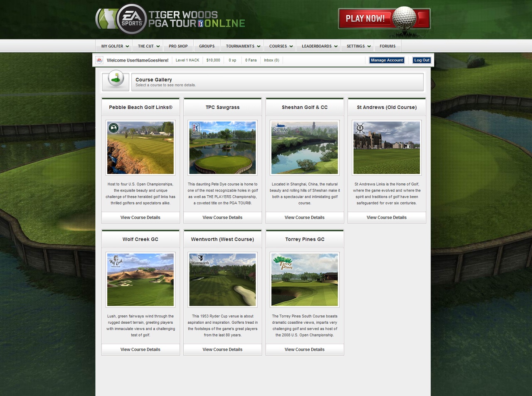Open the TPC Sawgrass course image
Screen dimensions: 532x396
point(222,148)
